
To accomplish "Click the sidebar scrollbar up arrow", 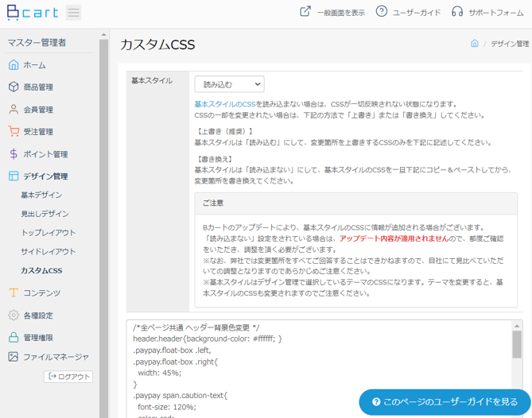I will point(104,35).
